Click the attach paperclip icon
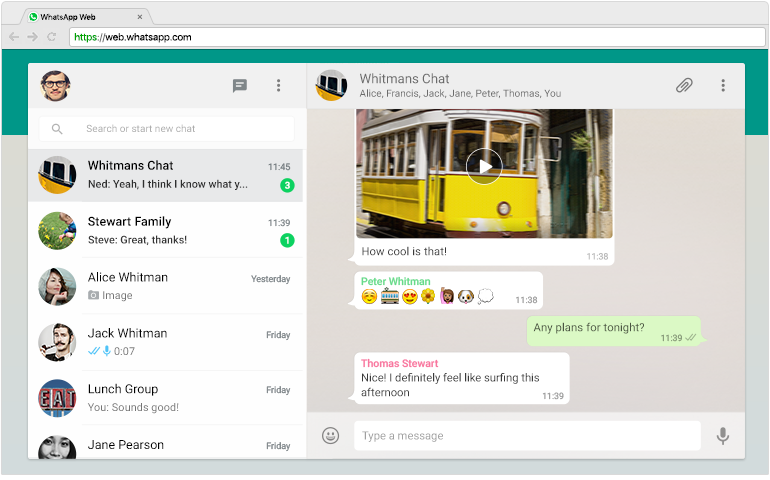 click(684, 86)
